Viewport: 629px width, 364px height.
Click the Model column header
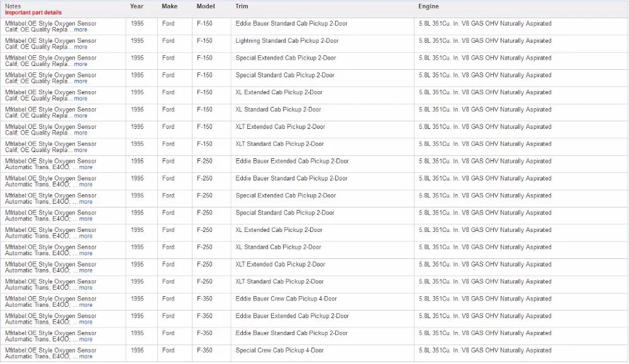tap(206, 6)
